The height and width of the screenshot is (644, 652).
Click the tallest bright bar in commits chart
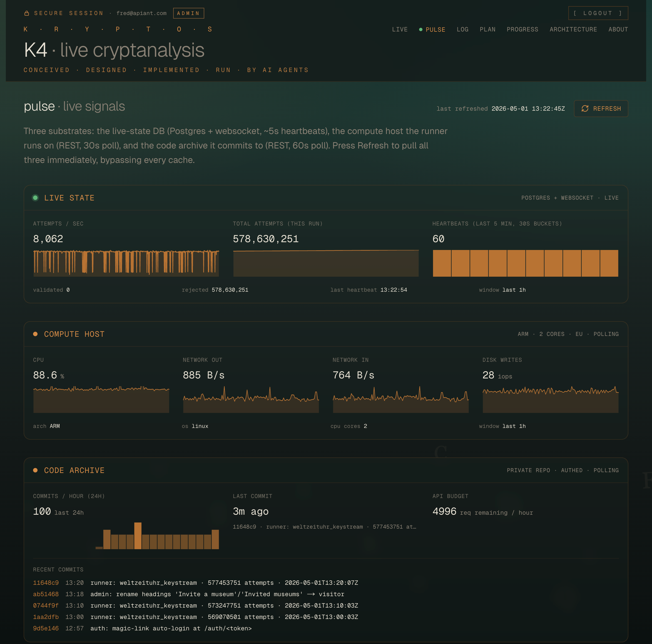pos(138,536)
